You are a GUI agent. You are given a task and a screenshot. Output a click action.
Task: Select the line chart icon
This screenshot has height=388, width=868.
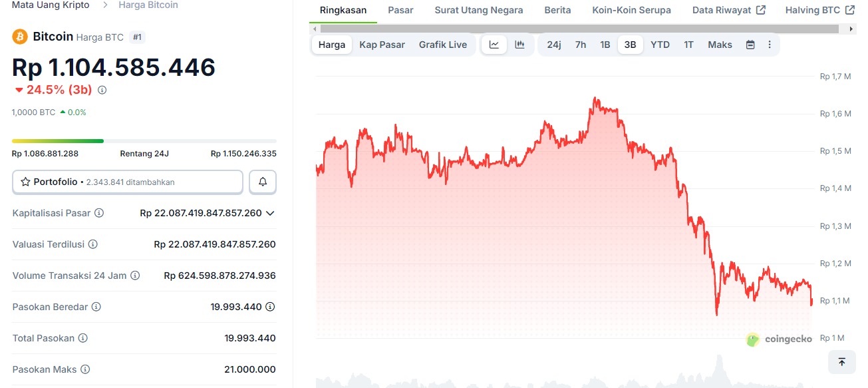tap(494, 44)
